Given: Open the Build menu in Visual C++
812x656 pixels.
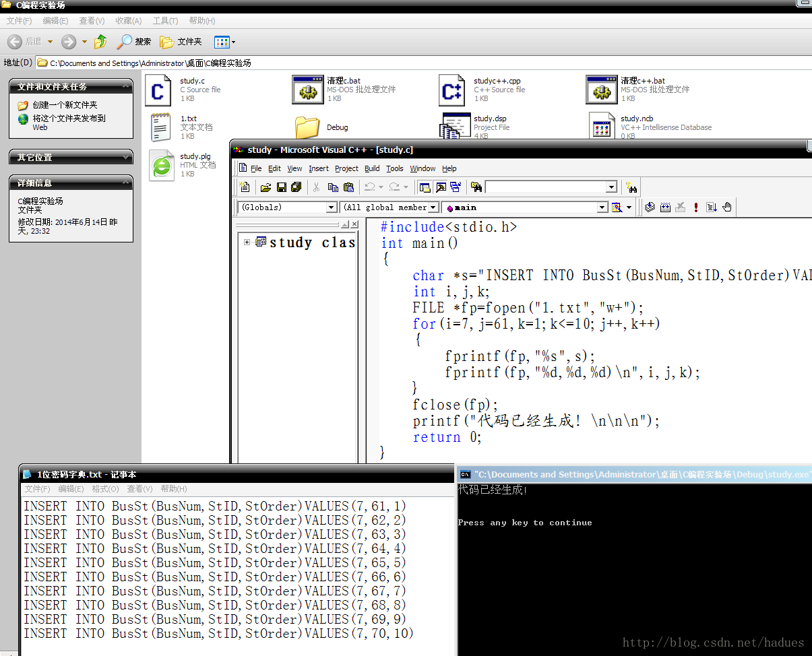Looking at the screenshot, I should coord(372,168).
